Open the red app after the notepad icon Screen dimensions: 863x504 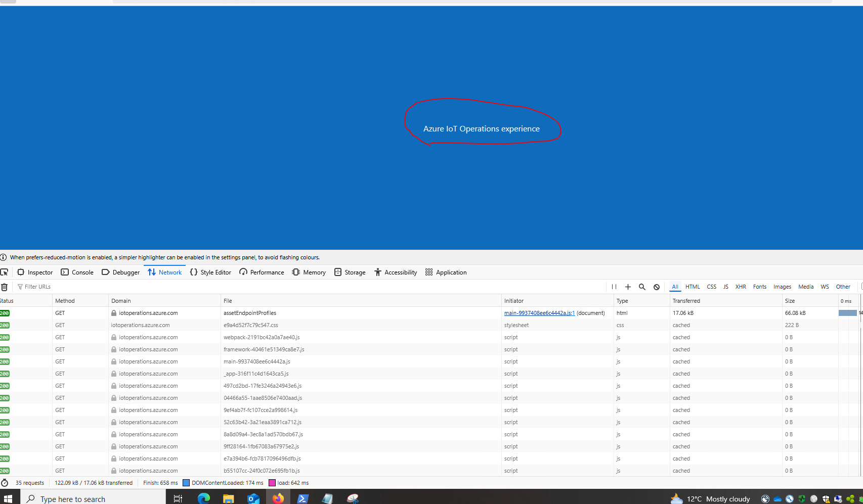[353, 498]
